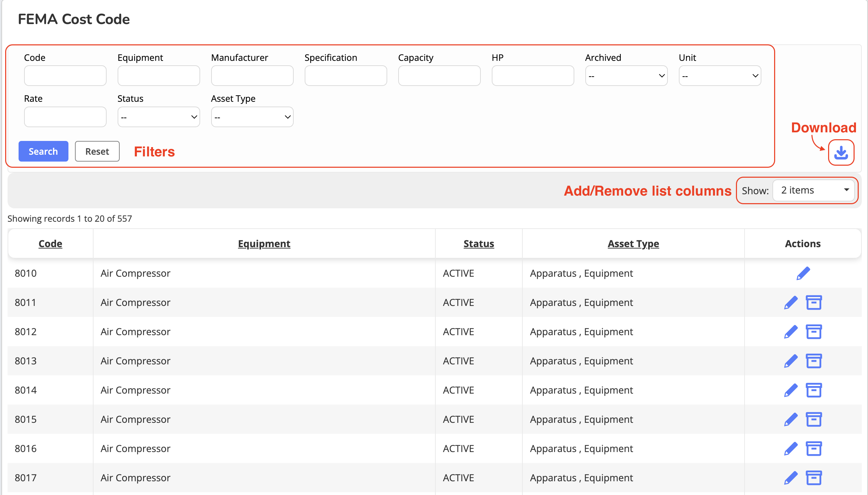Expand the Show columns dropdown
The image size is (868, 495).
[813, 190]
